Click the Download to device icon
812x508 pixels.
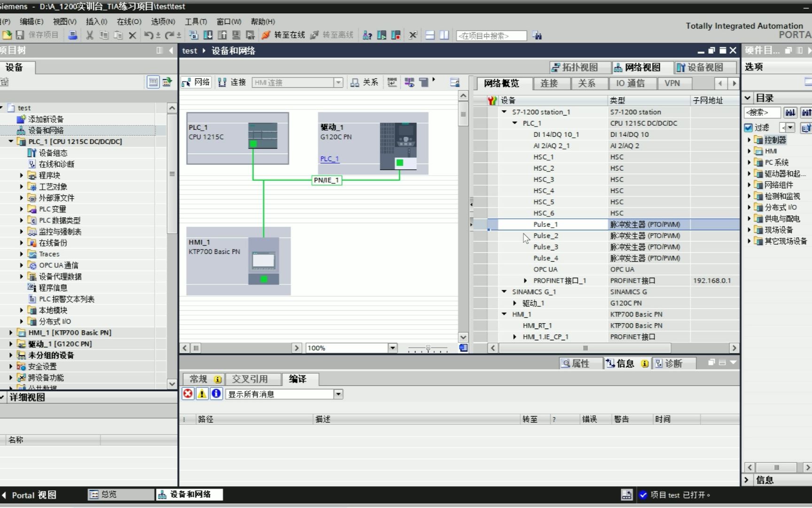coord(208,35)
